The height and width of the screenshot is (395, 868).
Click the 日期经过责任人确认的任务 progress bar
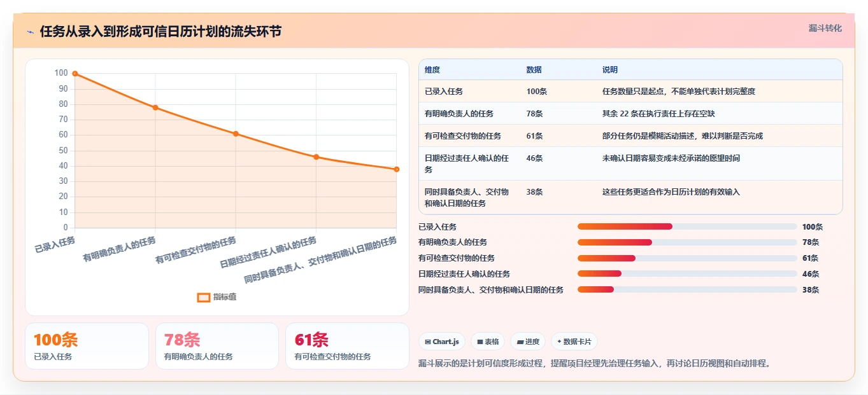click(x=687, y=274)
